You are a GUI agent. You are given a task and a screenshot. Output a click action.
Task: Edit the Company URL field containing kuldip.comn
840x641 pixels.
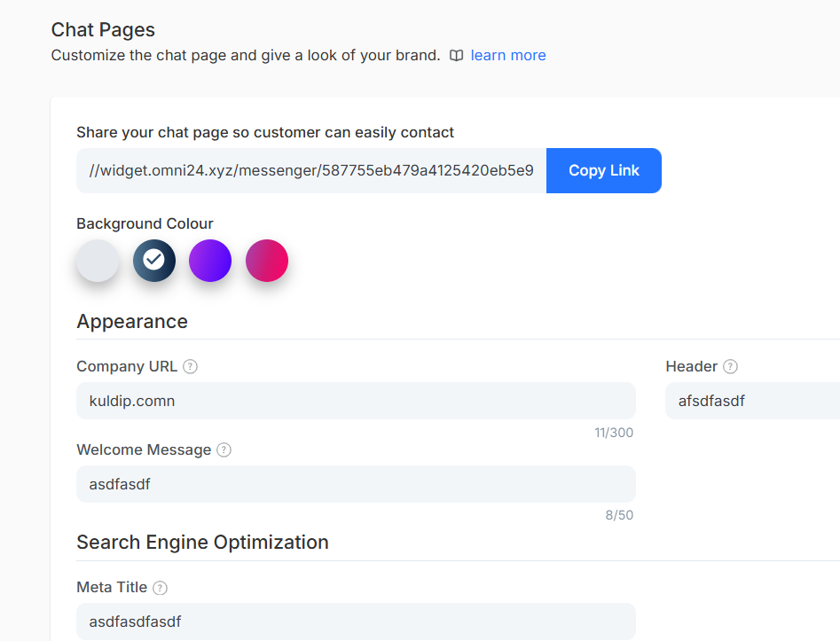[x=356, y=401]
